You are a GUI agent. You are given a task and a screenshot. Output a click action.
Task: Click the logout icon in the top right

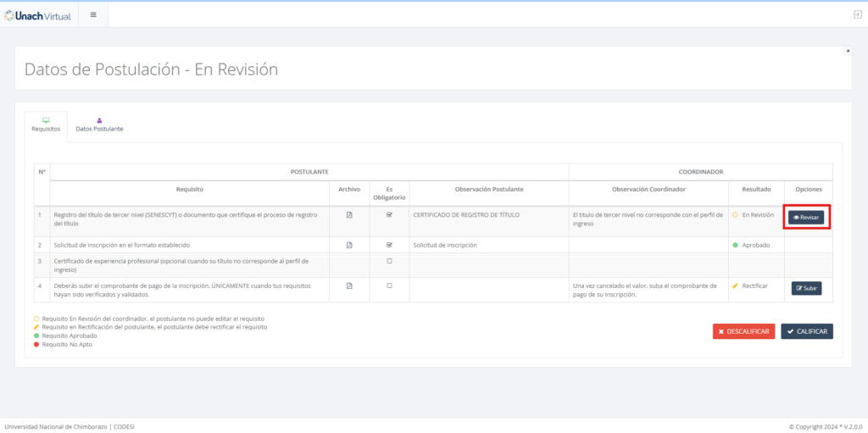click(x=857, y=14)
